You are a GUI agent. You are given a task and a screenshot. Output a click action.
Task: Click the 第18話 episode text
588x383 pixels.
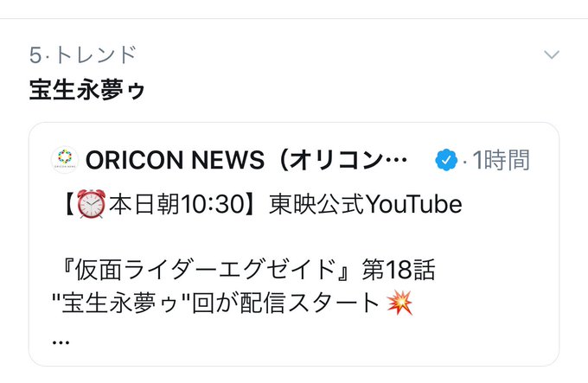coord(399,270)
